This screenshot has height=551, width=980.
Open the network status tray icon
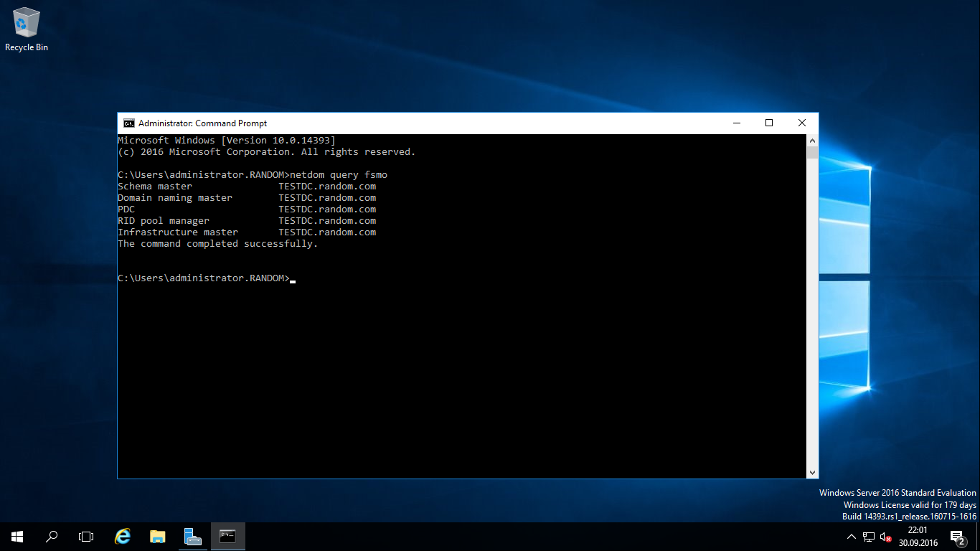[869, 537]
